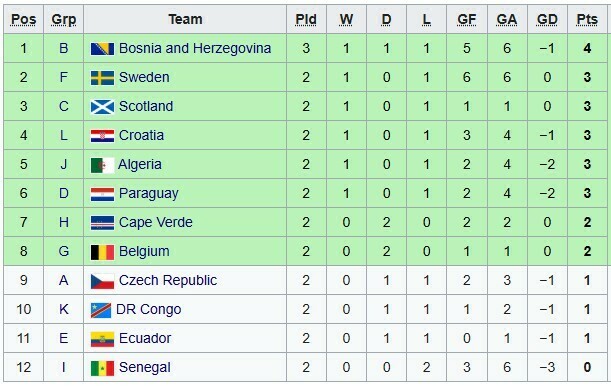The width and height of the screenshot is (611, 386).
Task: Click the Team column header
Action: click(185, 19)
